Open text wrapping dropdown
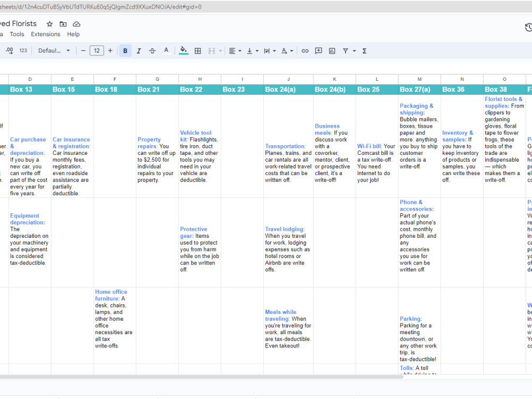The width and height of the screenshot is (532, 399). 270,51
